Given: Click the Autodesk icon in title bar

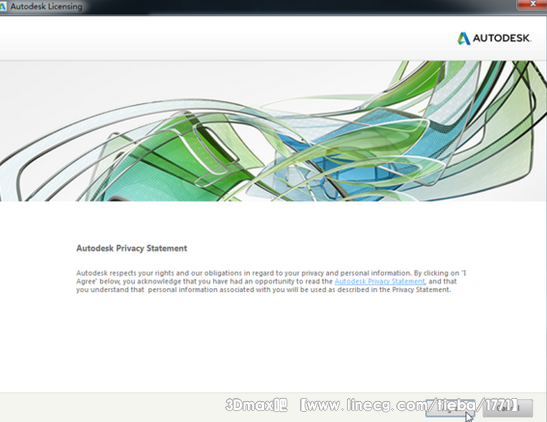Looking at the screenshot, I should tap(3, 6).
